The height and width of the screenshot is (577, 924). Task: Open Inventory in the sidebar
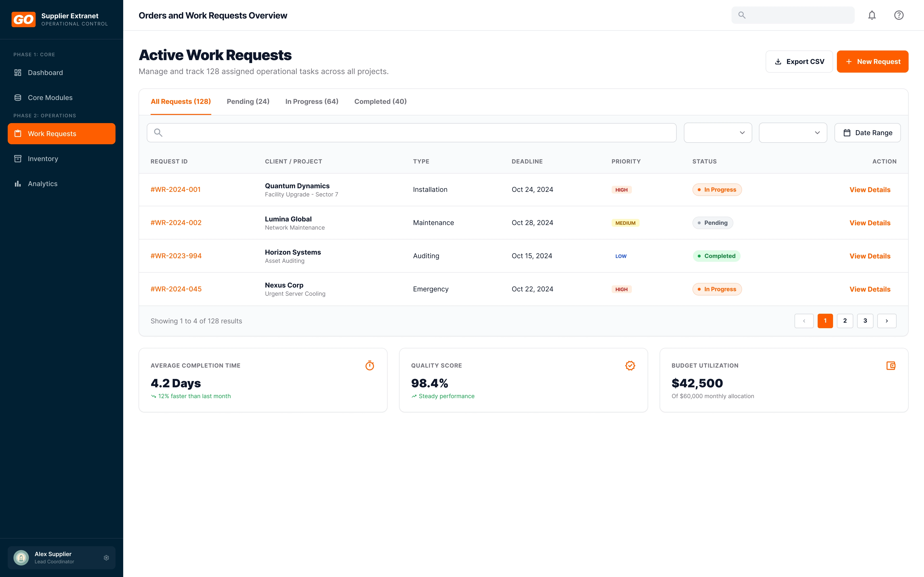[43, 159]
